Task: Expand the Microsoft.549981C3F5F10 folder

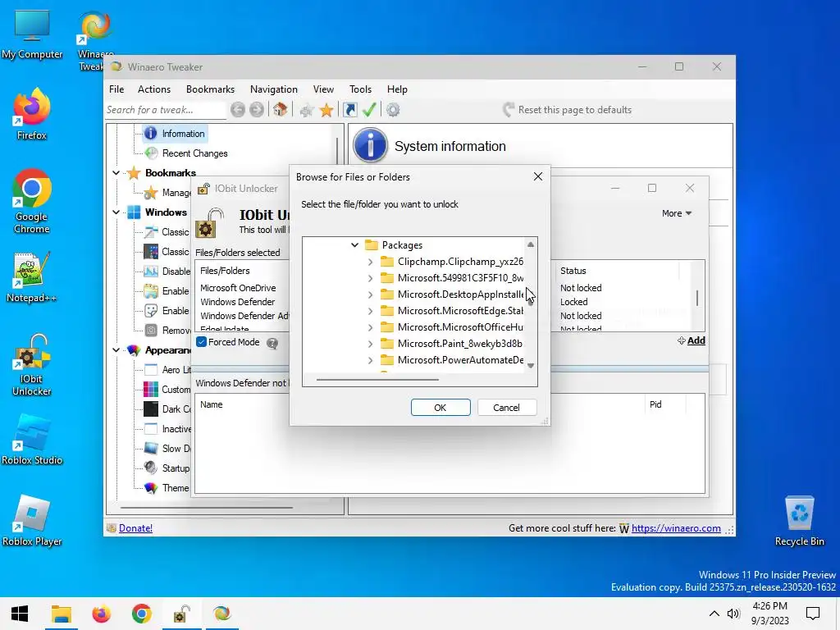Action: pyautogui.click(x=370, y=278)
